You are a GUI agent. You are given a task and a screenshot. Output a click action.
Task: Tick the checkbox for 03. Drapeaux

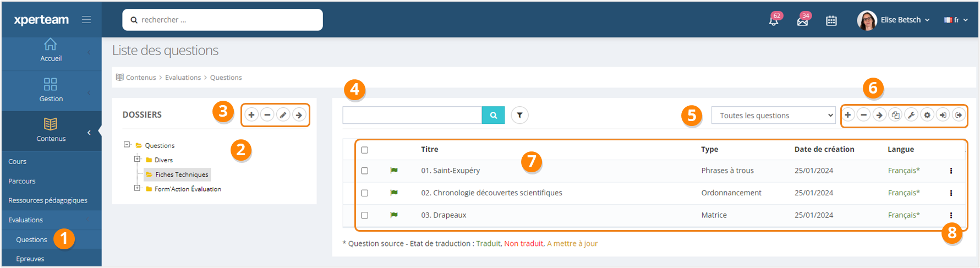click(x=364, y=216)
